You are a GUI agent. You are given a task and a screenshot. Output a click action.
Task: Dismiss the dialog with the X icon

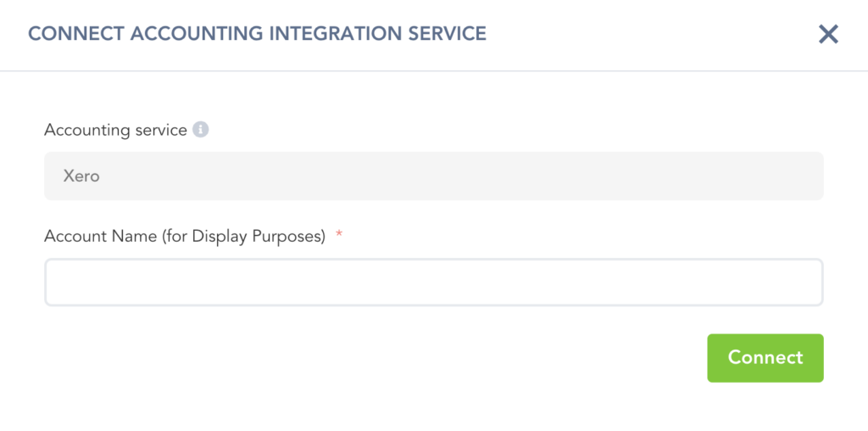828,34
